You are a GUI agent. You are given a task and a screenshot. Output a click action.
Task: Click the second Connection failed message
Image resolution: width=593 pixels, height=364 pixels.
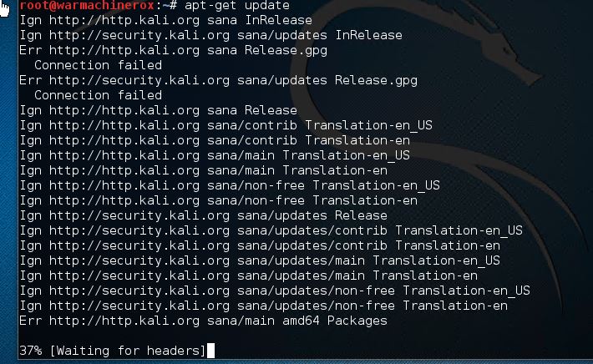(98, 95)
